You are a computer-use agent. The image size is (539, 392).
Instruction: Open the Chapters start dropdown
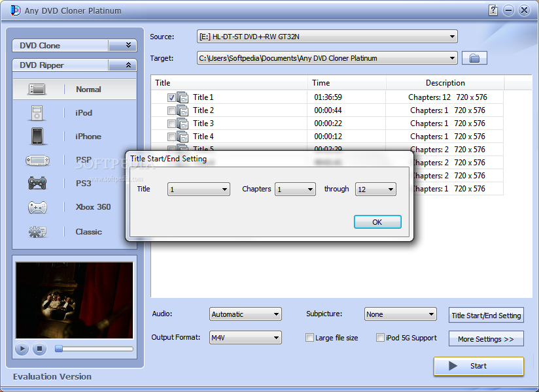295,189
